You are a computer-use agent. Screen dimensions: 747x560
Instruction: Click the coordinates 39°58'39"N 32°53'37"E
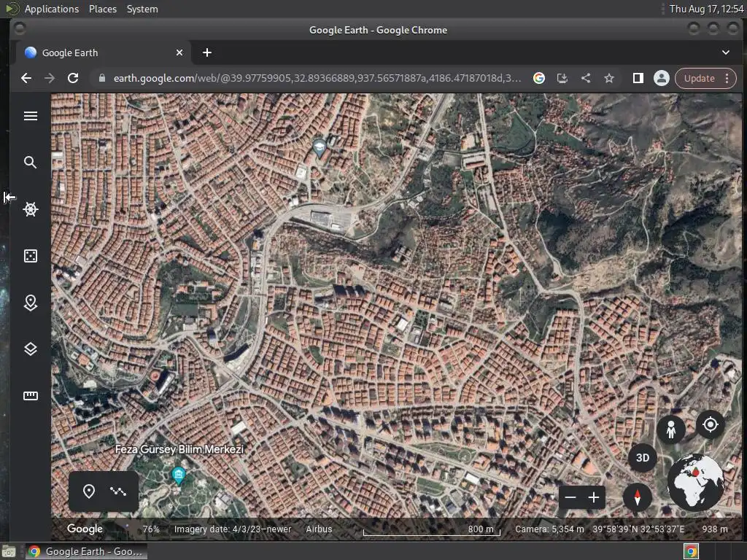pyautogui.click(x=638, y=529)
